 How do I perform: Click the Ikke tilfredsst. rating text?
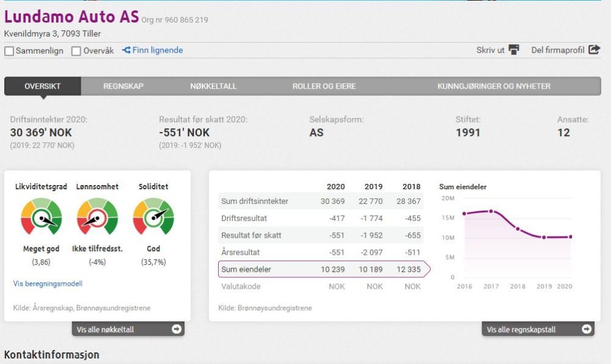pyautogui.click(x=97, y=249)
